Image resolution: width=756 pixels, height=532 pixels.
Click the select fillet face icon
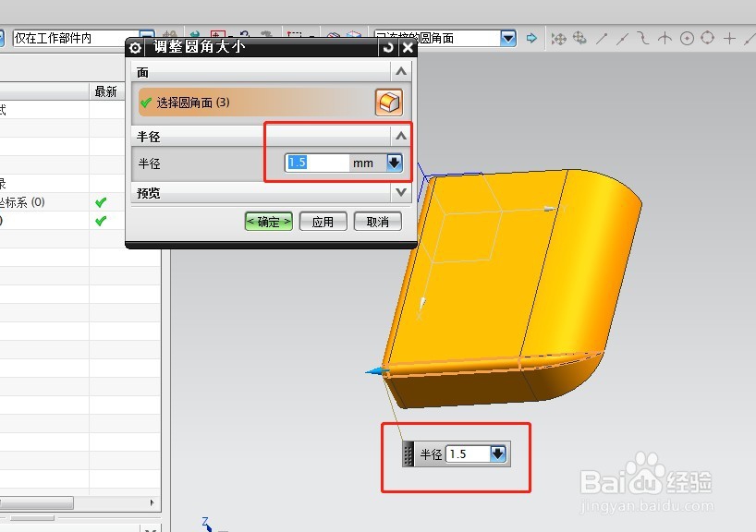[x=388, y=103]
